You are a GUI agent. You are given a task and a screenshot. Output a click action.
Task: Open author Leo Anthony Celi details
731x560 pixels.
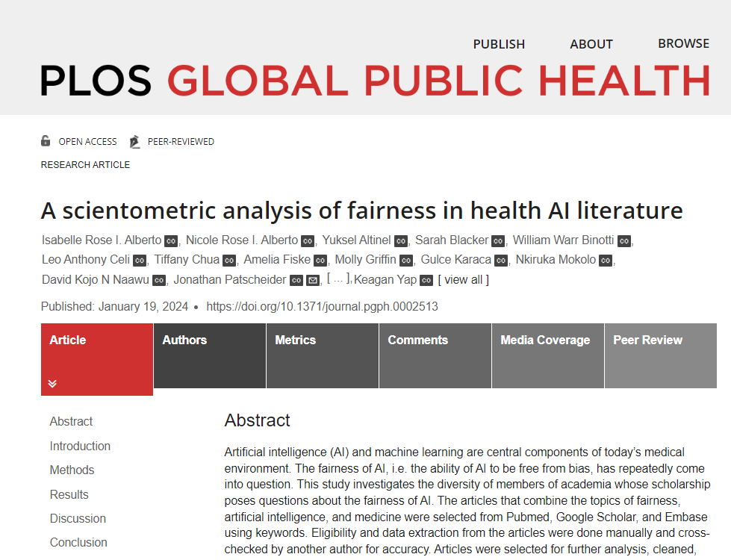point(86,260)
